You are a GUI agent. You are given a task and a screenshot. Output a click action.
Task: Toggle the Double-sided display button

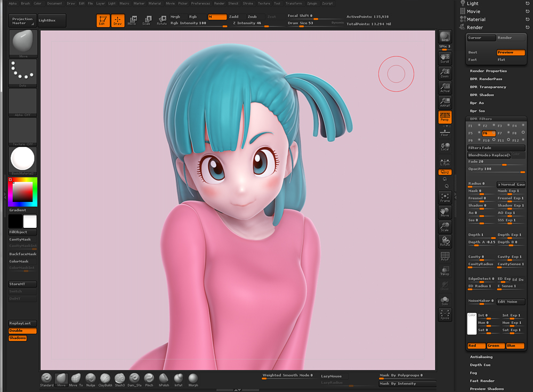tap(22, 331)
